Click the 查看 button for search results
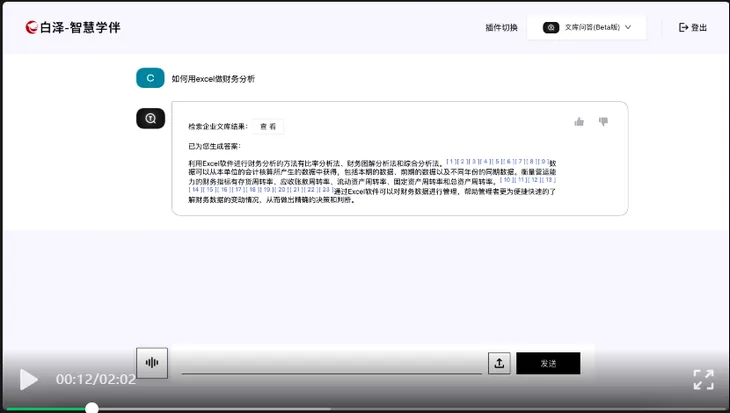Viewport: 730px width, 413px height. coord(268,126)
